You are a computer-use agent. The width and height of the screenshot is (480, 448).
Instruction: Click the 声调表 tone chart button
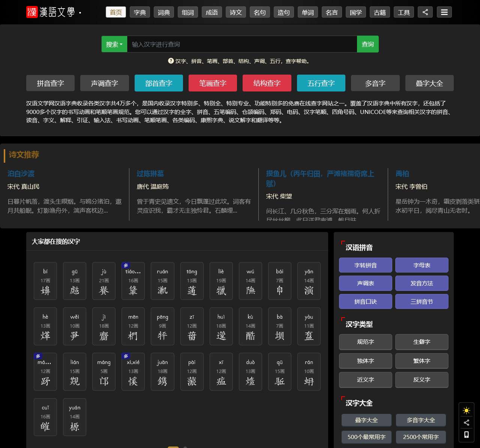[365, 283]
